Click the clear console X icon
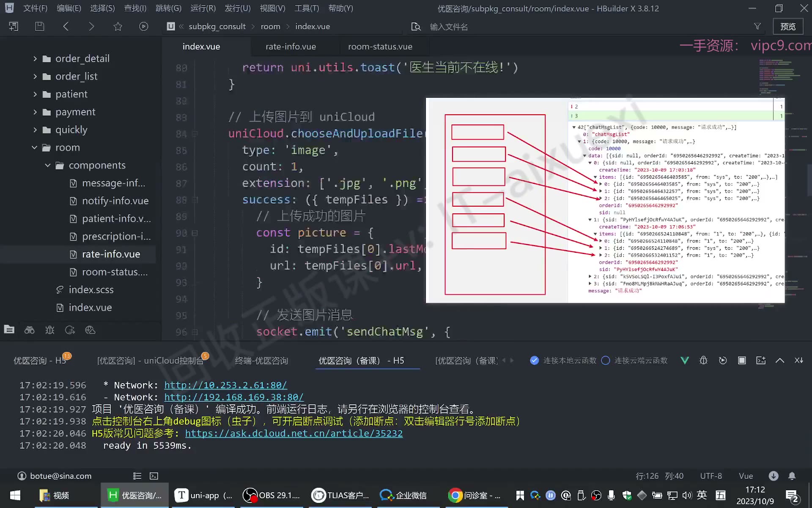 [799, 360]
